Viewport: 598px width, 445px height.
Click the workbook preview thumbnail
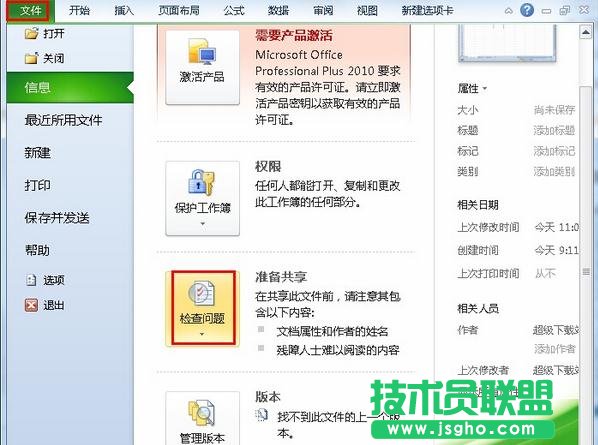click(x=507, y=43)
